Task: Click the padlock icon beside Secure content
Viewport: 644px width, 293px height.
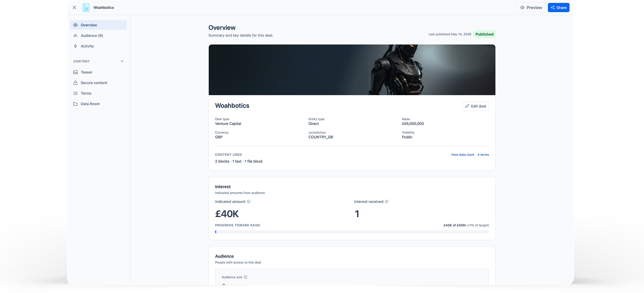Action: (x=76, y=83)
